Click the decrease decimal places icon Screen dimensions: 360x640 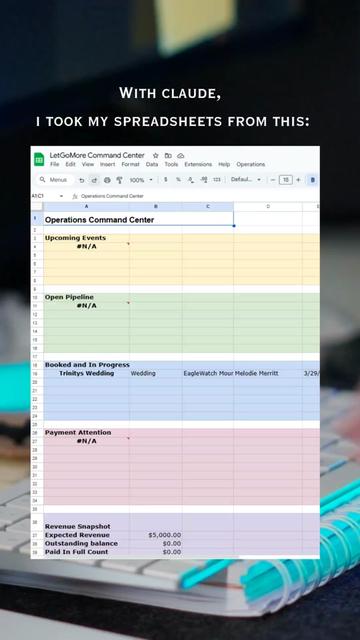click(x=191, y=180)
